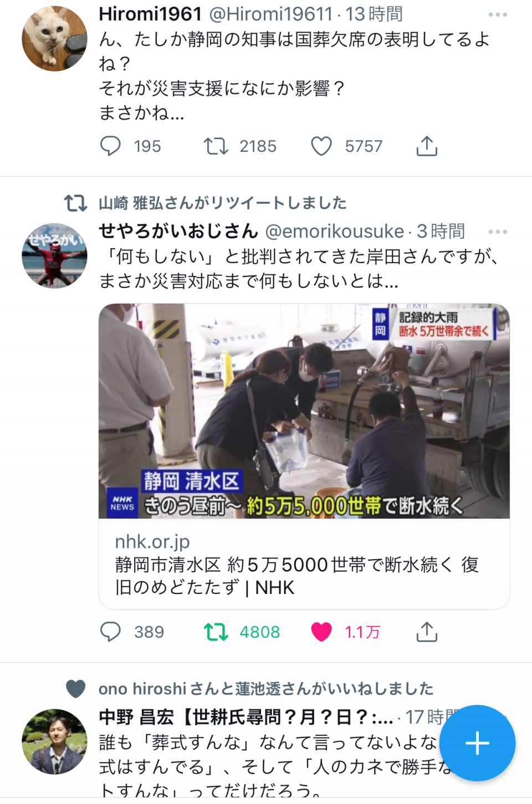Open Hiromi1961's cat profile picture
The image size is (532, 804).
click(54, 39)
